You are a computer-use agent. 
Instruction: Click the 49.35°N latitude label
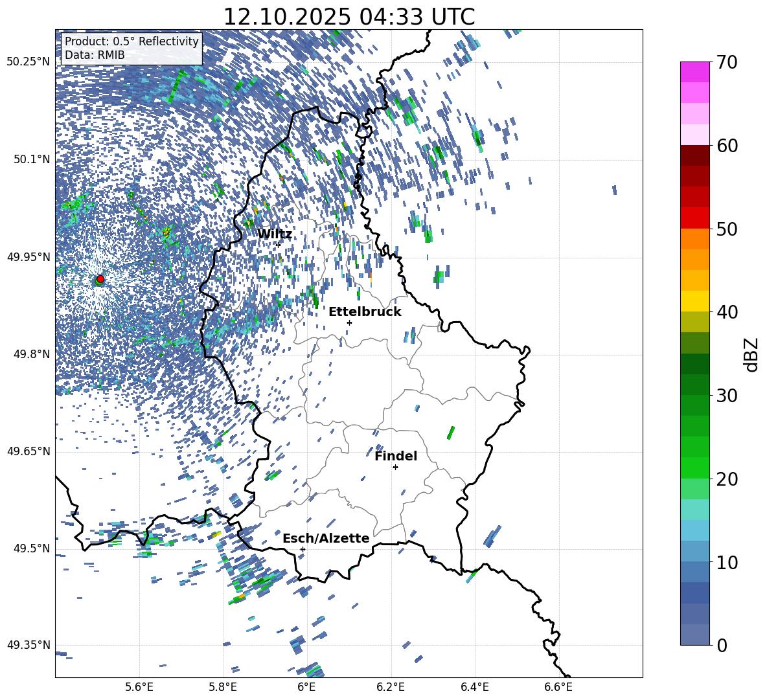click(x=29, y=645)
